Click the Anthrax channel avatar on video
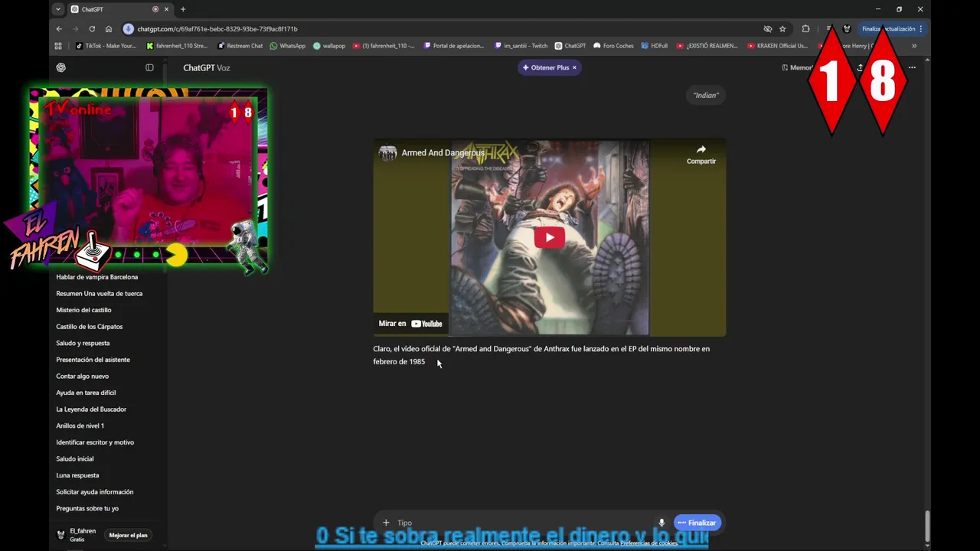Viewport: 980px width, 551px height. point(387,152)
